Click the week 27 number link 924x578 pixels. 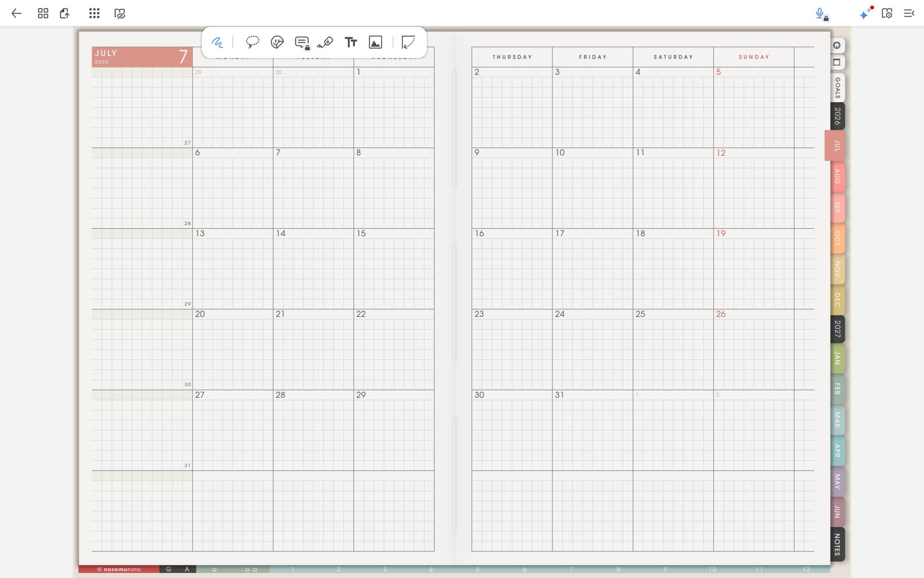pos(187,143)
